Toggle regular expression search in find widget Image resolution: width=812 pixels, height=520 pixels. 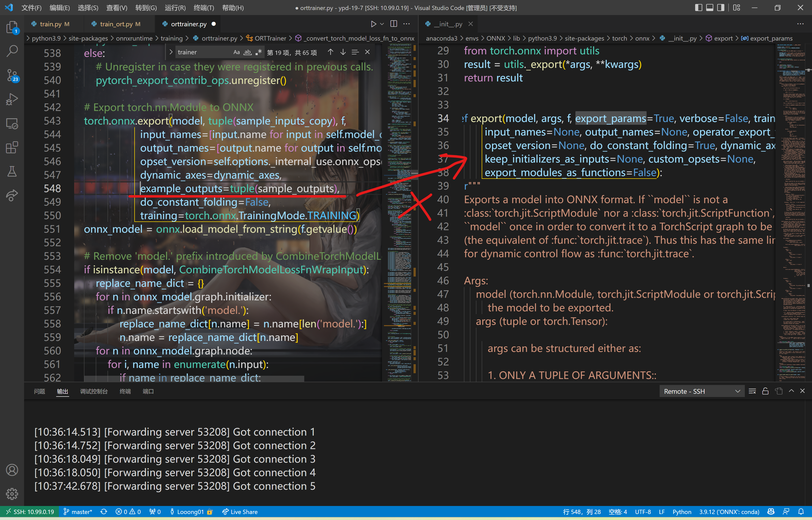click(259, 52)
